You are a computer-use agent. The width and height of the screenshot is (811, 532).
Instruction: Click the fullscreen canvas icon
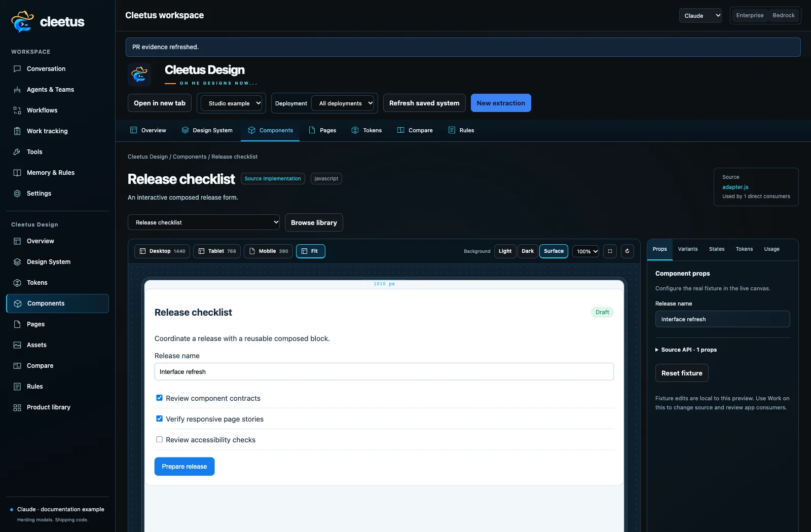tap(610, 251)
